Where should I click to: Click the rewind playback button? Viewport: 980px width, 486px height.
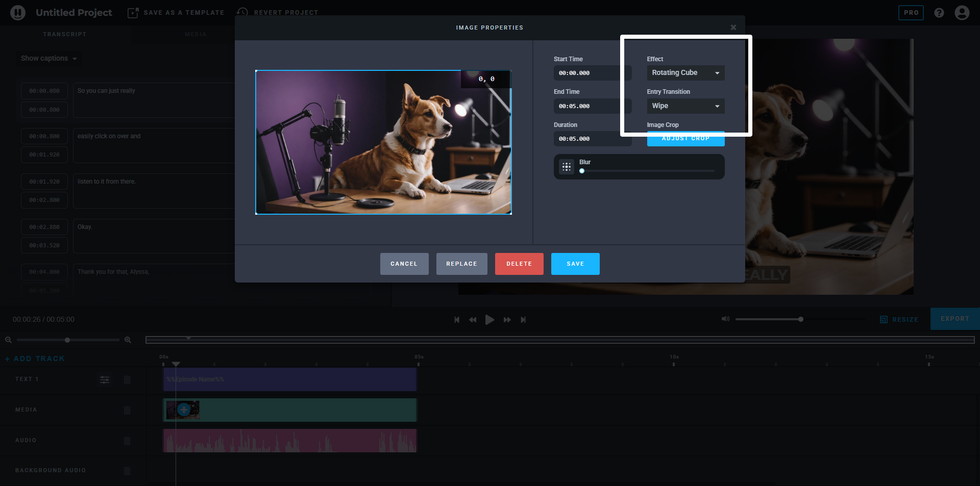[473, 320]
